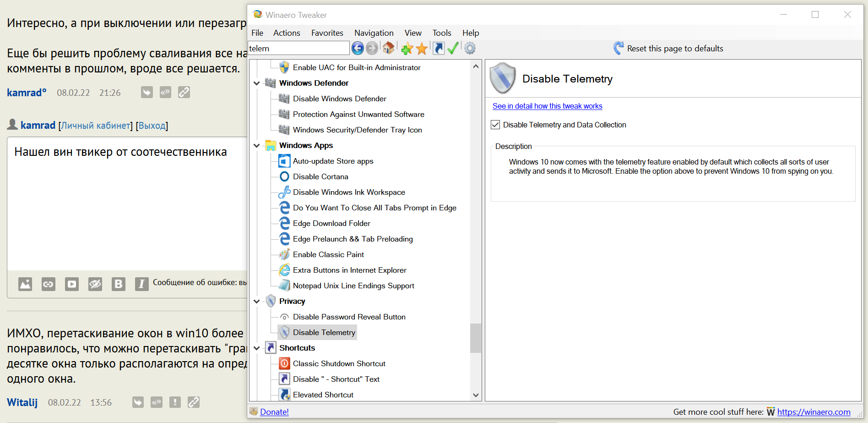The height and width of the screenshot is (423, 868).
Task: Click Reset this page to defaults
Action: coord(674,49)
